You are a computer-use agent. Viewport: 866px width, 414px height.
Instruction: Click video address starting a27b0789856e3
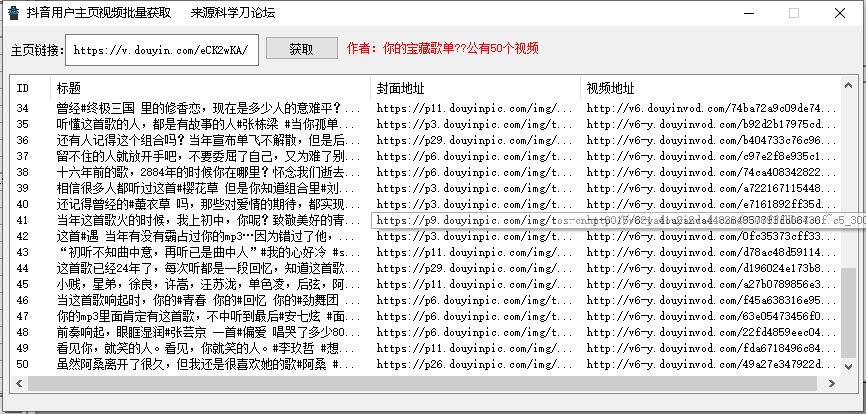tap(711, 285)
